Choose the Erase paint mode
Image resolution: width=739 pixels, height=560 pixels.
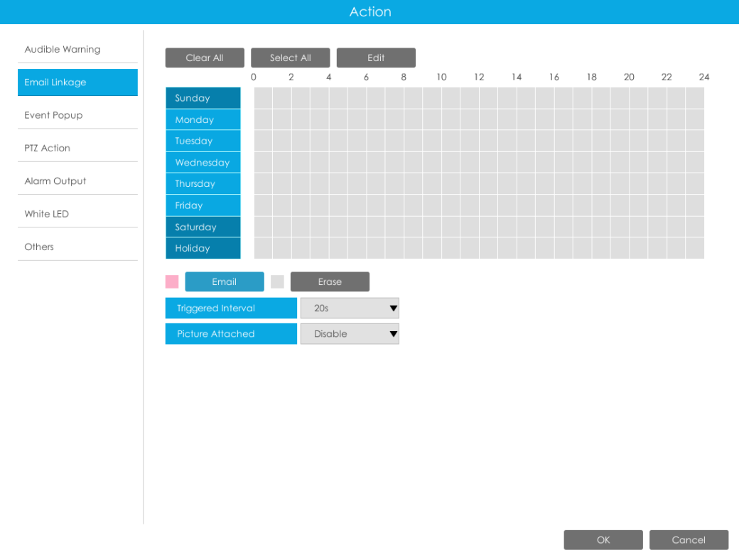(x=330, y=282)
